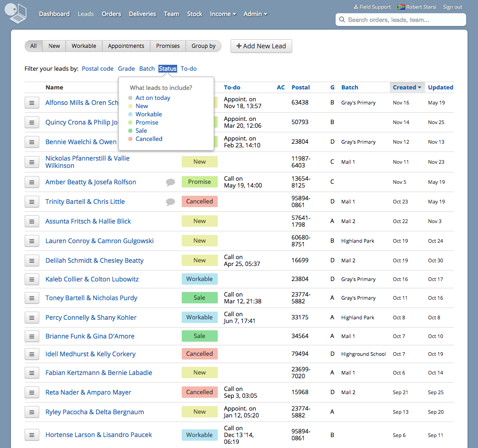
Task: Click the Add New Lead button
Action: coord(261,46)
